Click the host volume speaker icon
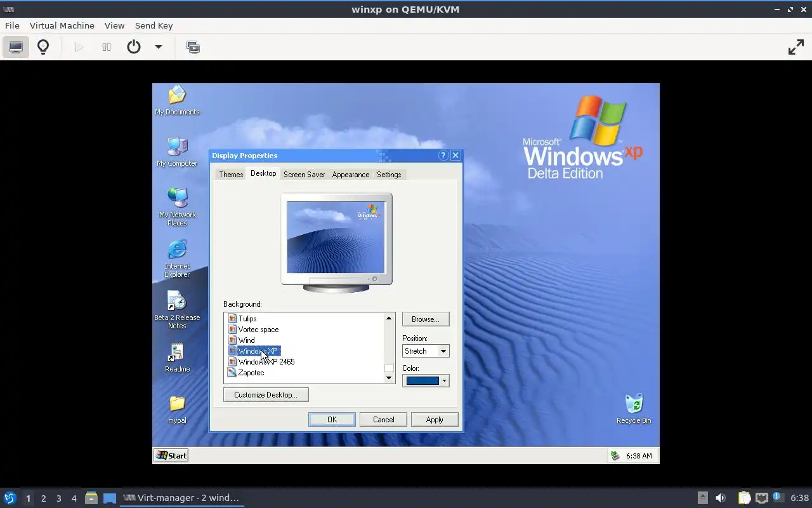This screenshot has width=812, height=508. (x=720, y=498)
